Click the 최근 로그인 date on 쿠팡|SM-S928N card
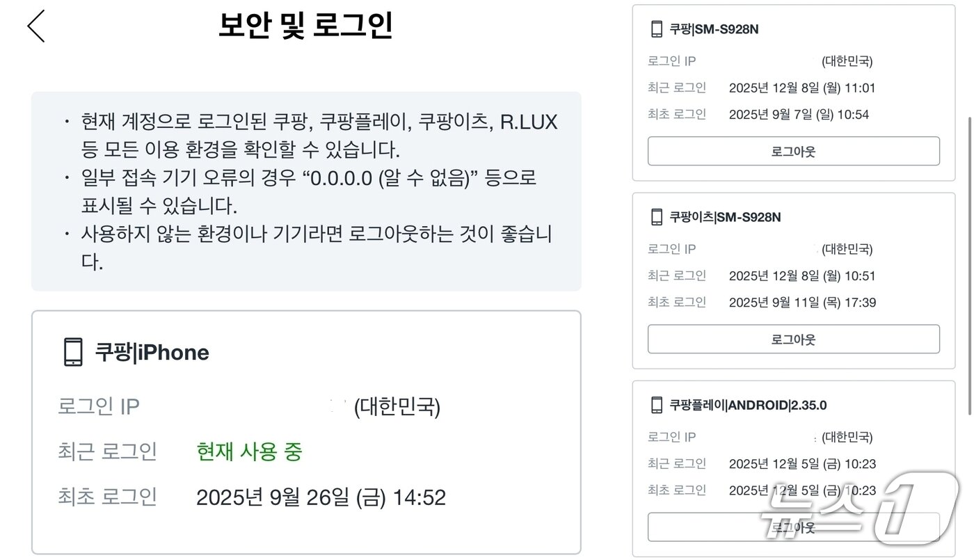The height and width of the screenshot is (560, 974). 802,88
